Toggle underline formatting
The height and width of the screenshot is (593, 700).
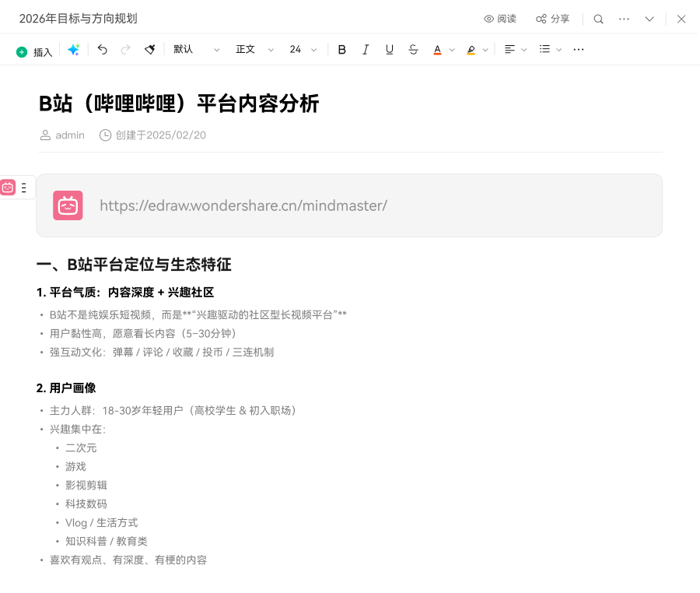click(x=390, y=50)
